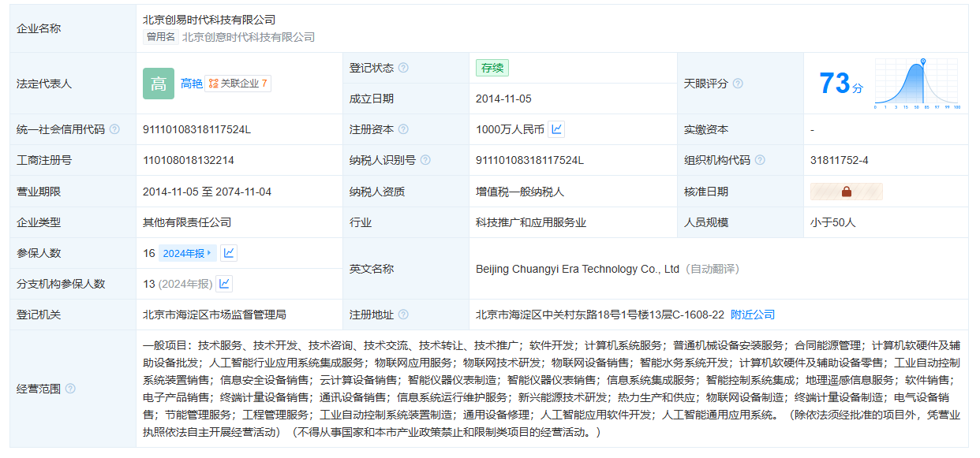Click the 实缴资本 label cell
Image resolution: width=980 pixels, height=458 pixels.
[740, 129]
